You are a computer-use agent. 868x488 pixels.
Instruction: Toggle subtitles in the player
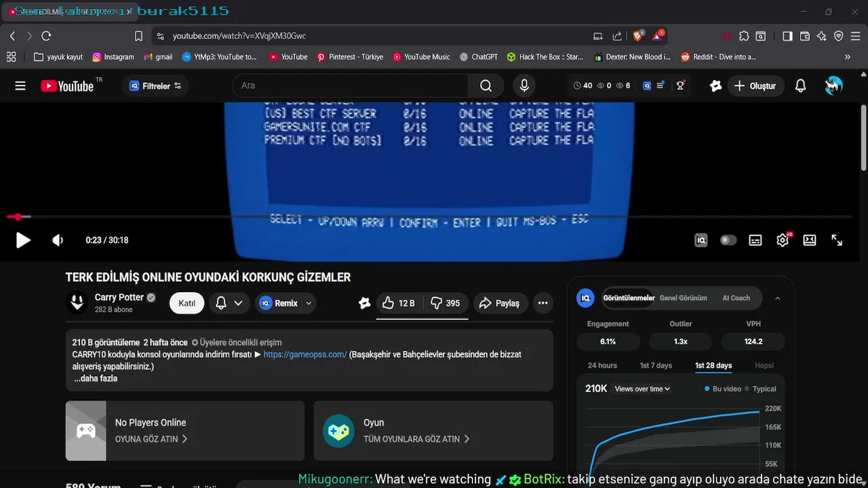tap(755, 240)
